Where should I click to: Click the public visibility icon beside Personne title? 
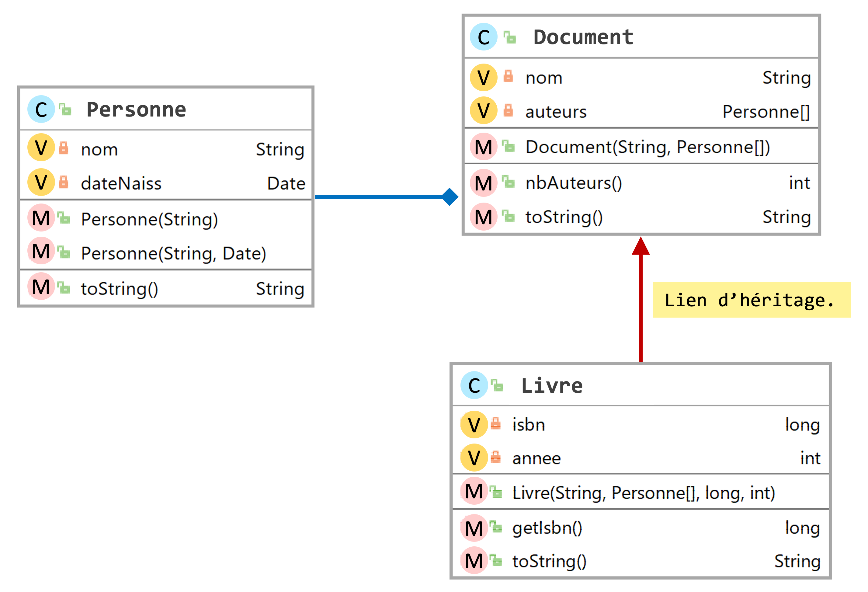pyautogui.click(x=65, y=110)
